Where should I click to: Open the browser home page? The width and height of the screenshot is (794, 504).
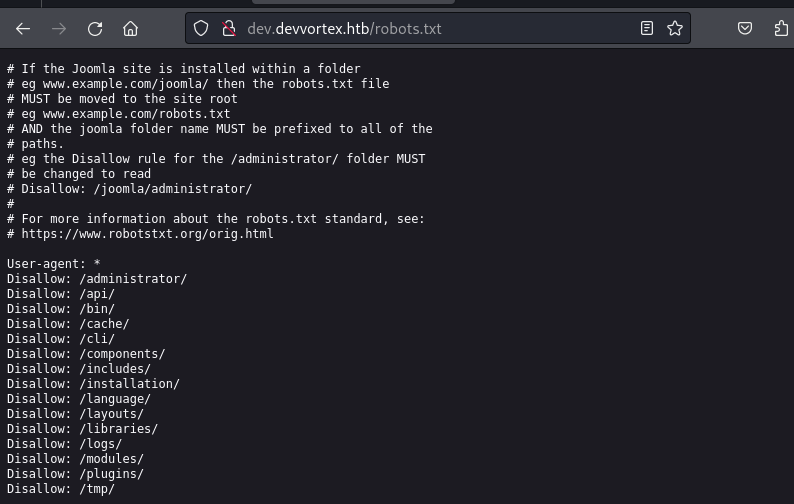pyautogui.click(x=130, y=29)
